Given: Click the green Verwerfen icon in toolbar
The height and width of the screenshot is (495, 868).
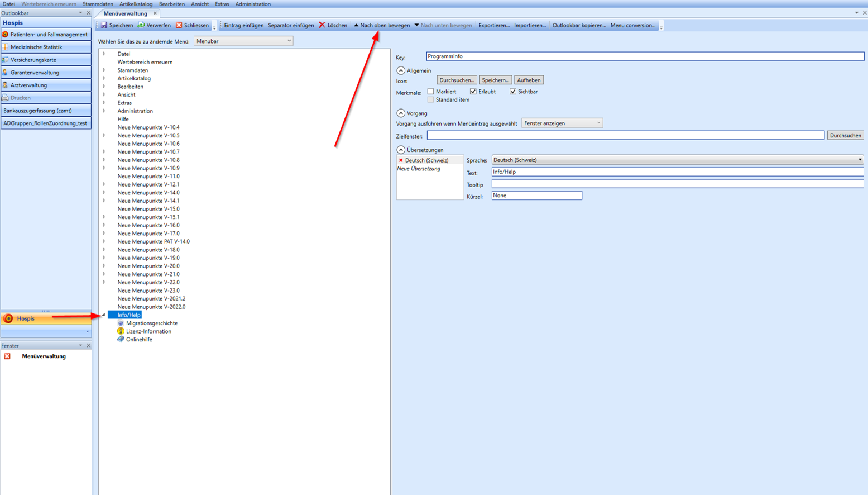Looking at the screenshot, I should click(141, 25).
